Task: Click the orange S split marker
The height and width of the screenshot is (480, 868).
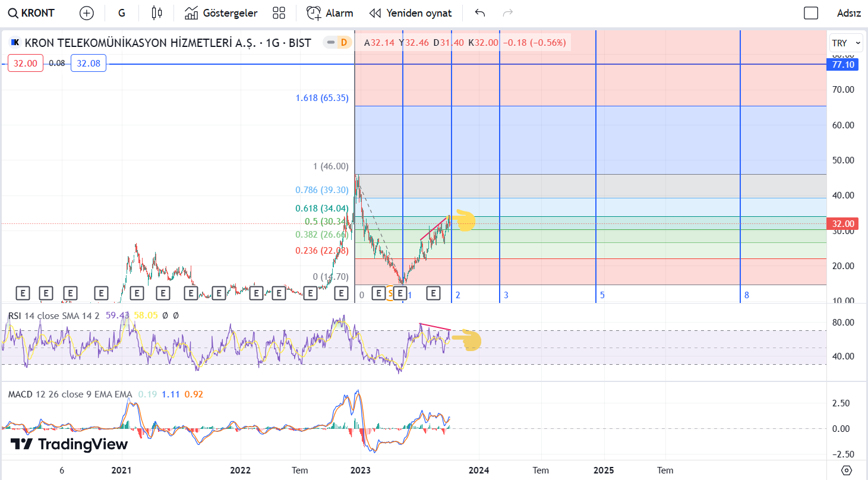Action: 390,293
